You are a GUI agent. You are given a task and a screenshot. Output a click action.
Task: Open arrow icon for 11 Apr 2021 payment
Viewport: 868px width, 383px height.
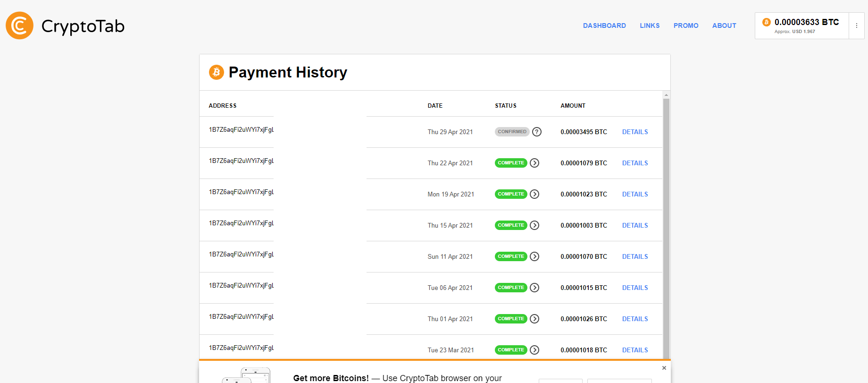534,256
